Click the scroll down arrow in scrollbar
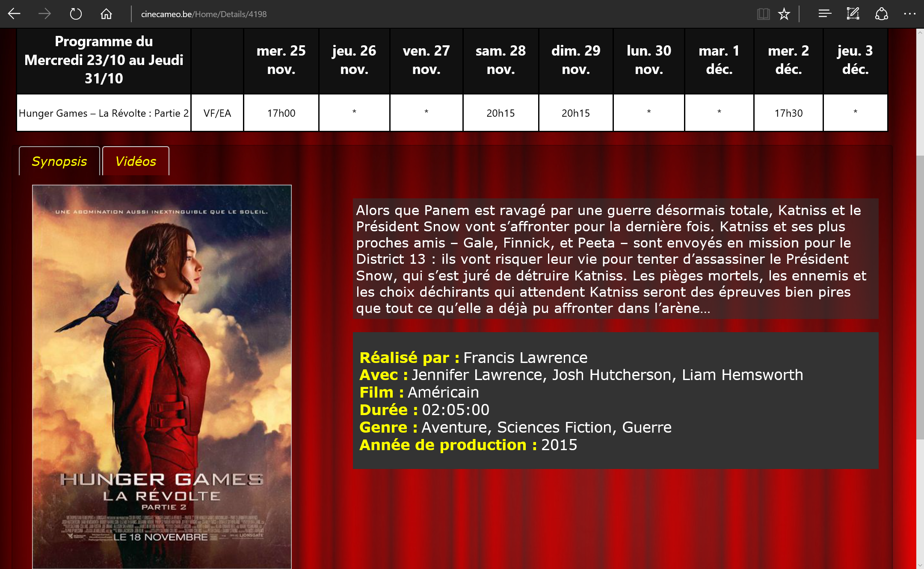 click(x=920, y=565)
